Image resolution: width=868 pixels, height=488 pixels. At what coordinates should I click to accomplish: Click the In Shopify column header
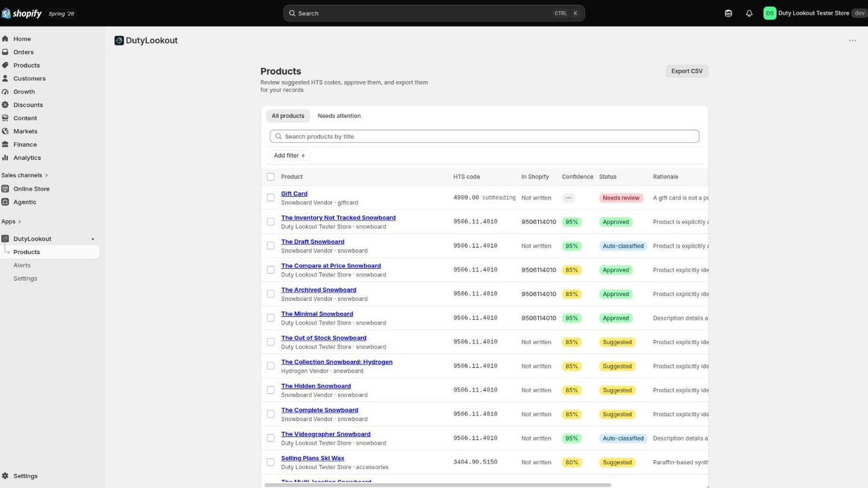coord(535,177)
